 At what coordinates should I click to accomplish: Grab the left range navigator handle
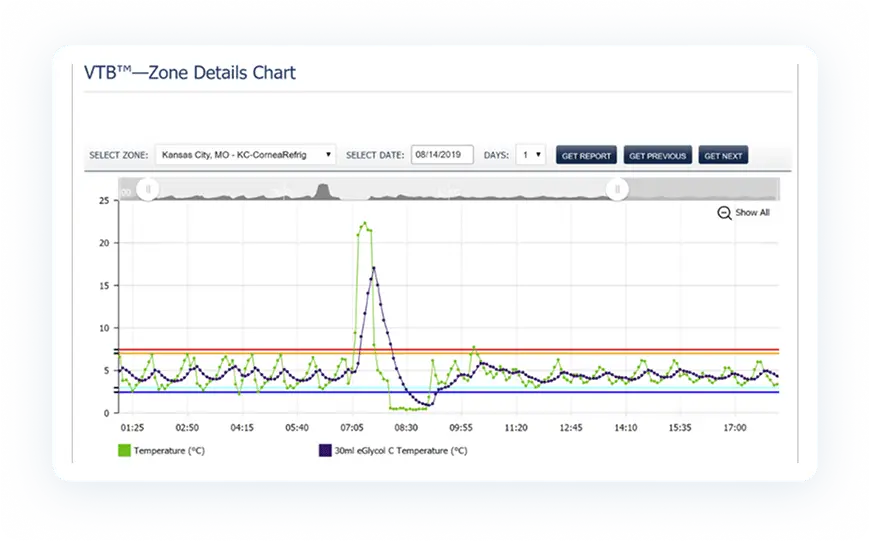[x=148, y=189]
